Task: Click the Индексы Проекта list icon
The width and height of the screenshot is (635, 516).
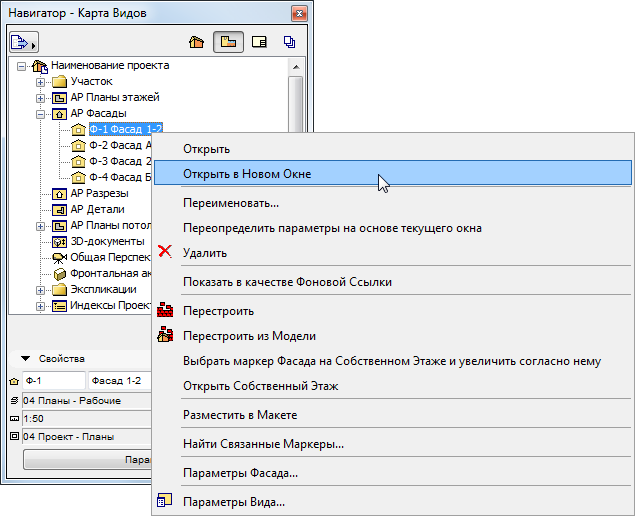Action: click(59, 306)
